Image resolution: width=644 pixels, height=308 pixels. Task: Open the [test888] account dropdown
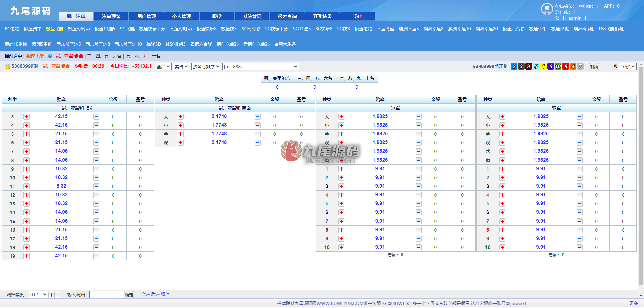(261, 67)
